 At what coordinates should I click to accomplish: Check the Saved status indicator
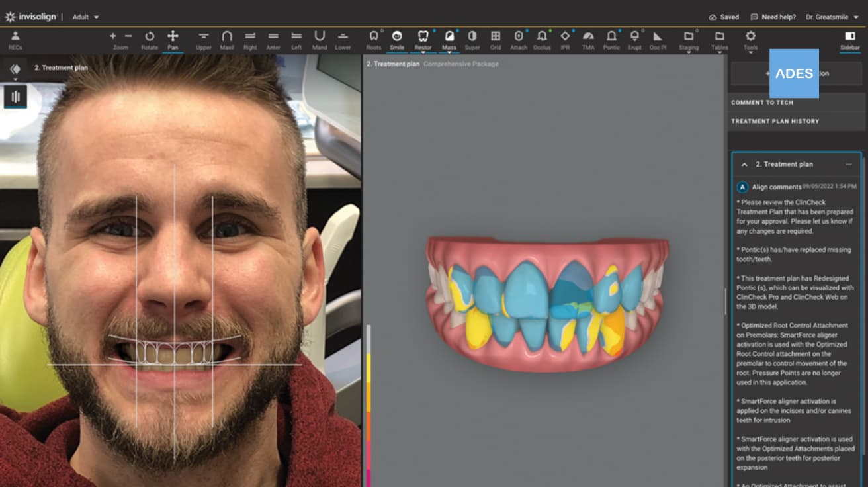[x=724, y=17]
